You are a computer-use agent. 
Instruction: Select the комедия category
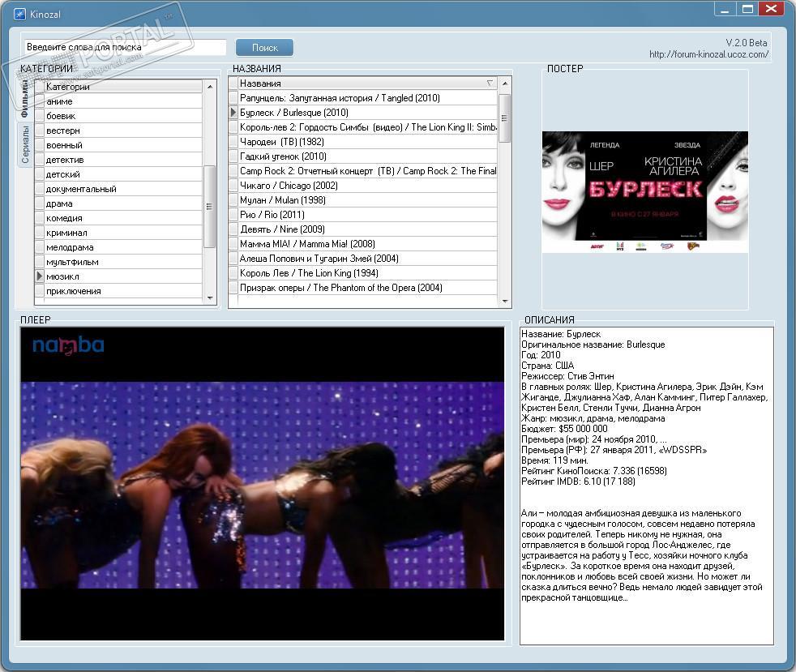click(x=123, y=218)
